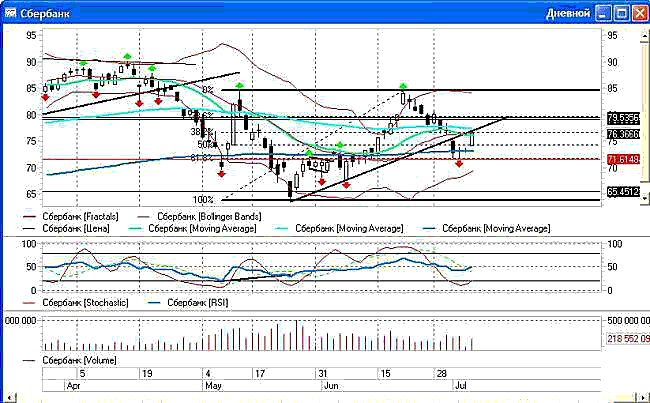Click the Fibonacci 100% level label

203,199
